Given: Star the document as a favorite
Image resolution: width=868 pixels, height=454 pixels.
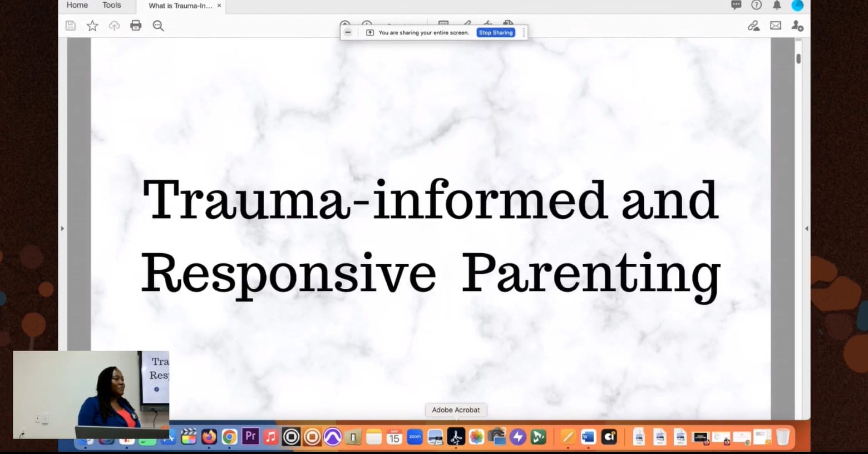Looking at the screenshot, I should [92, 25].
